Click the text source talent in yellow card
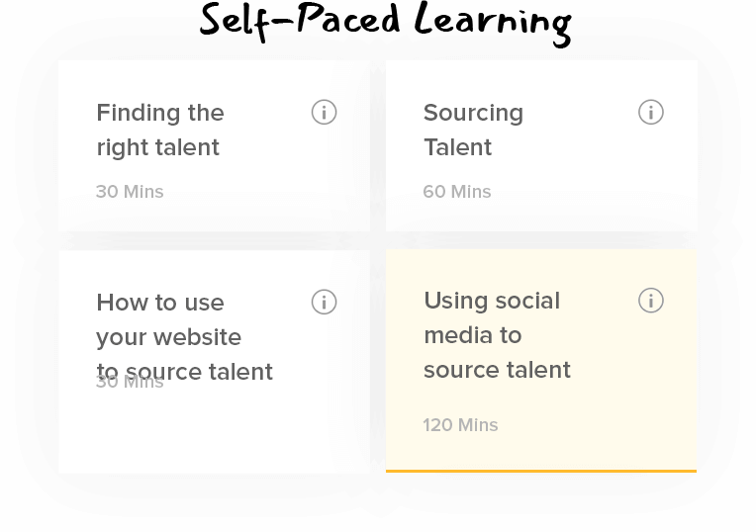The image size is (756, 532). coord(497,370)
